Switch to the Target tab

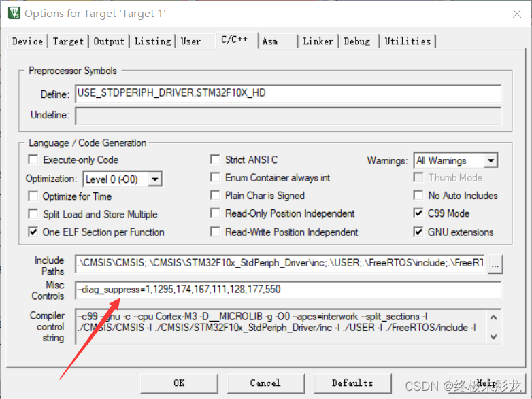pos(68,41)
